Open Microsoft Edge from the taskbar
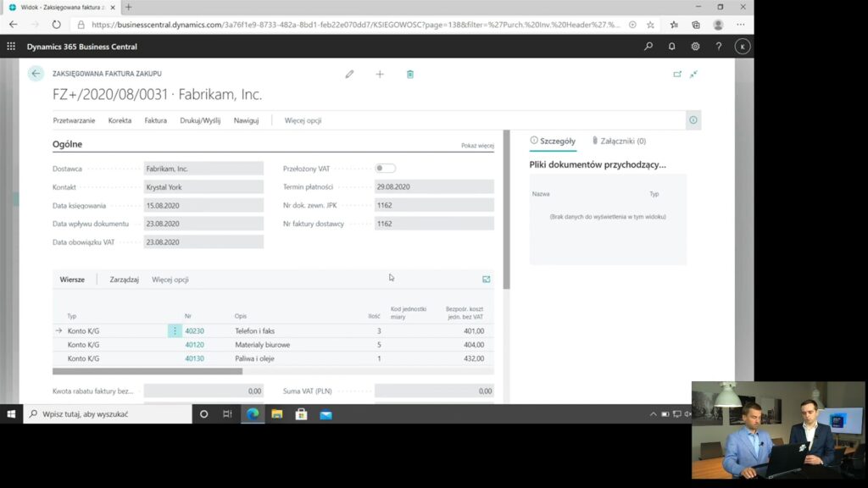The width and height of the screenshot is (868, 488). (253, 413)
